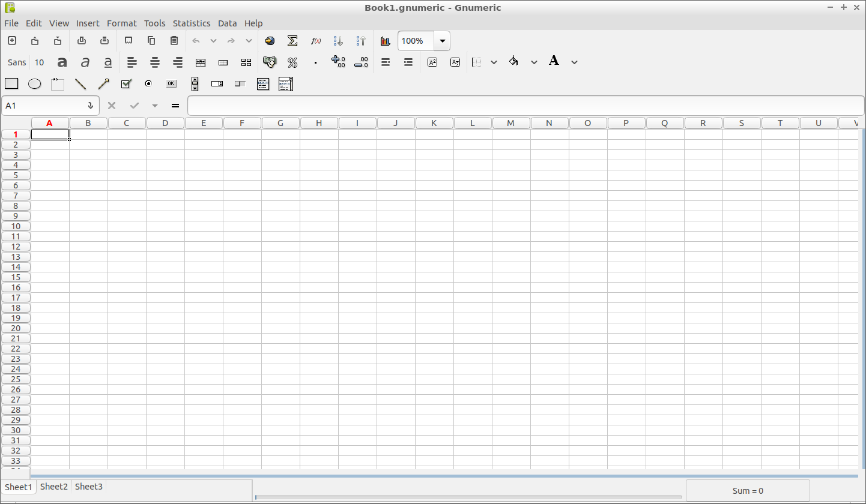Open the function wizard f(x) icon
The image size is (866, 504).
tap(315, 41)
